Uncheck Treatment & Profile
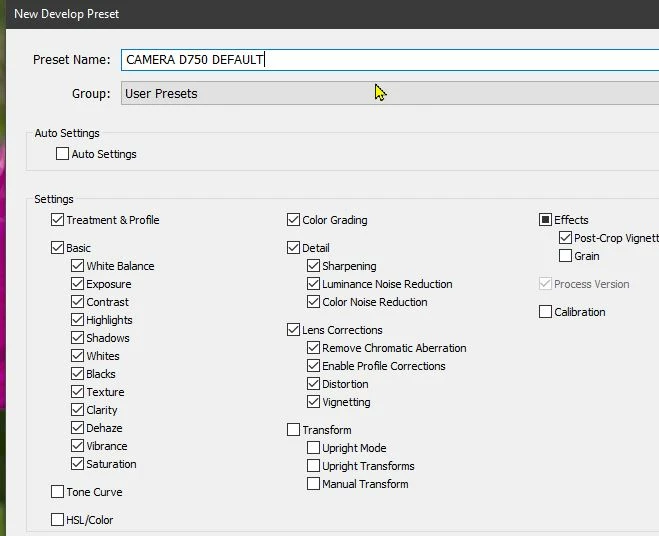The image size is (659, 536). pyautogui.click(x=57, y=219)
